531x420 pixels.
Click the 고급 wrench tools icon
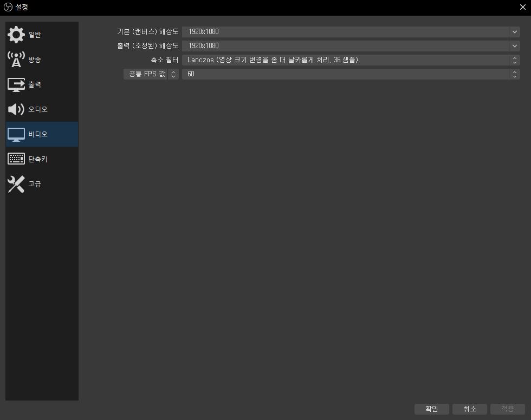[x=16, y=184]
